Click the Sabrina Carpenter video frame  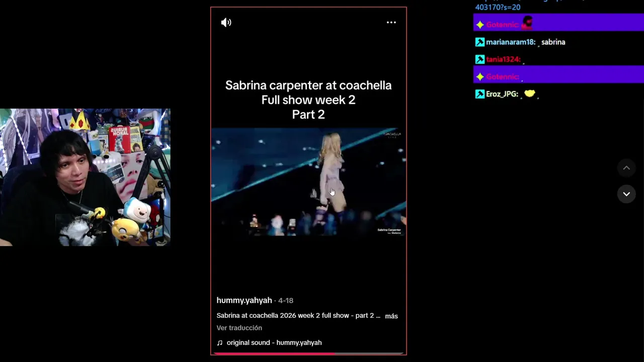308,182
